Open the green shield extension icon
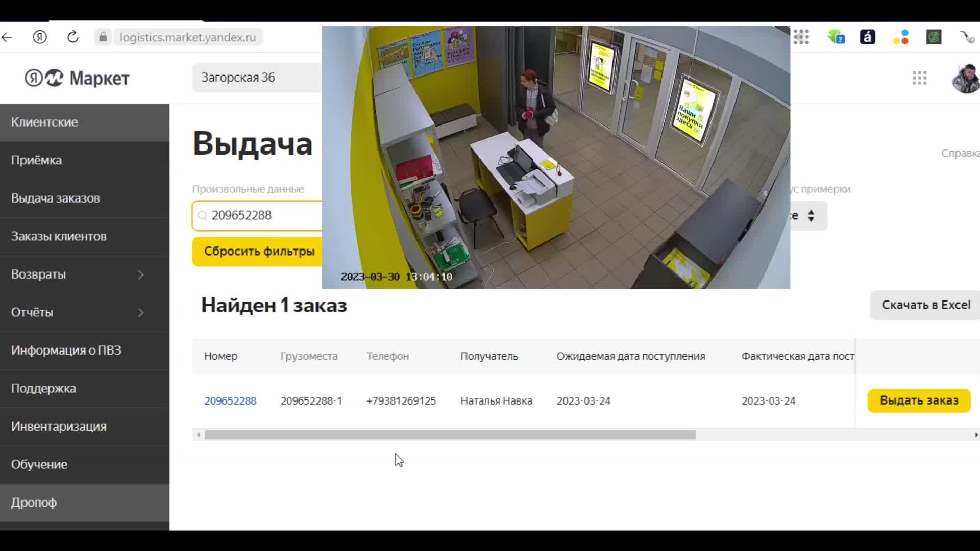This screenshot has width=980, height=551. (836, 37)
